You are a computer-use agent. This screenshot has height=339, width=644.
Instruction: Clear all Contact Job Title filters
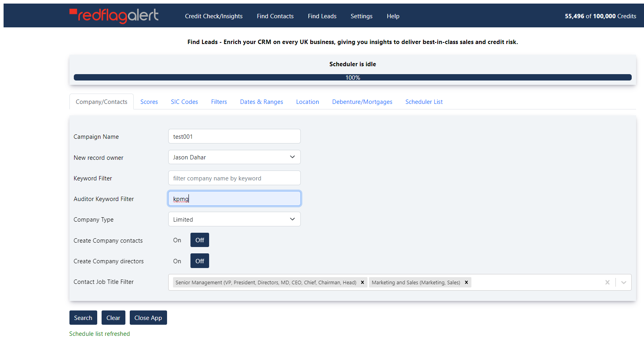pyautogui.click(x=607, y=282)
